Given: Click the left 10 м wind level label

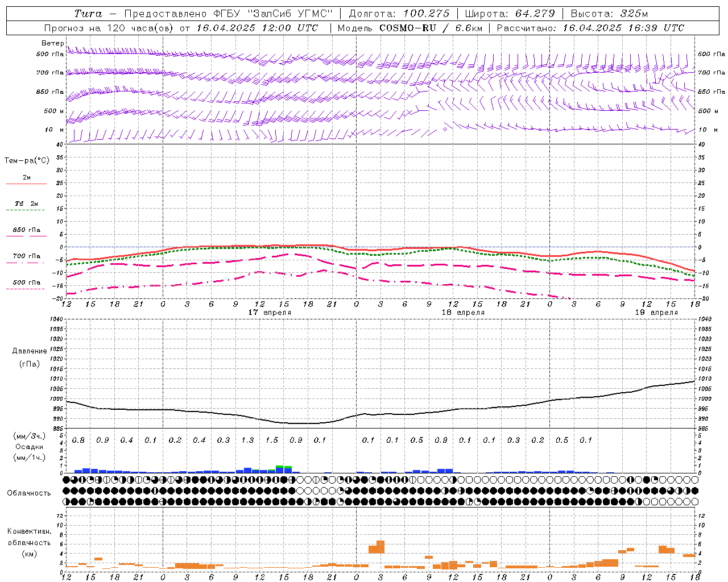Looking at the screenshot, I should click(54, 130).
